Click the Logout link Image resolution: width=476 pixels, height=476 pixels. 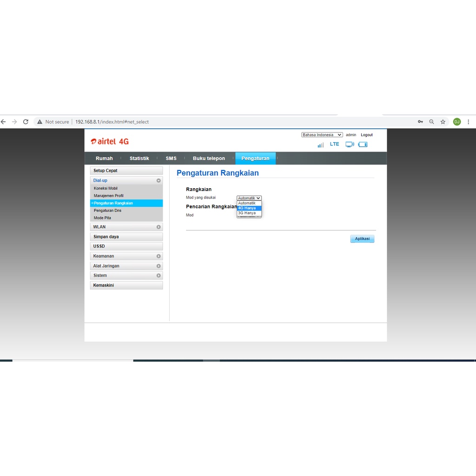tap(367, 135)
